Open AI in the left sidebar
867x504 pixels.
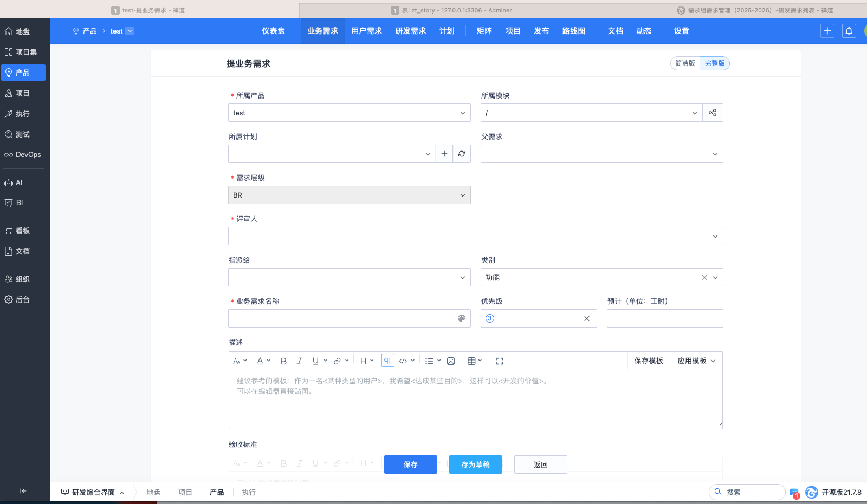coord(23,182)
